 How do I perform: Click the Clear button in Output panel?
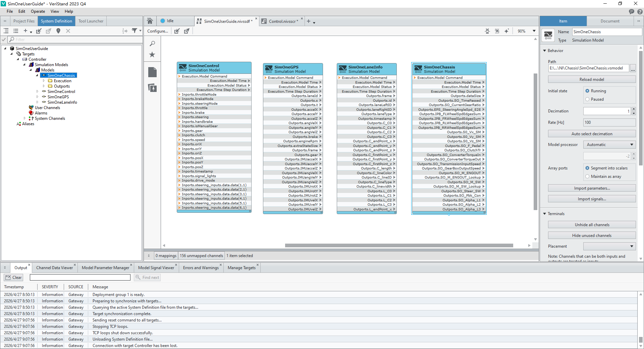[x=13, y=278]
